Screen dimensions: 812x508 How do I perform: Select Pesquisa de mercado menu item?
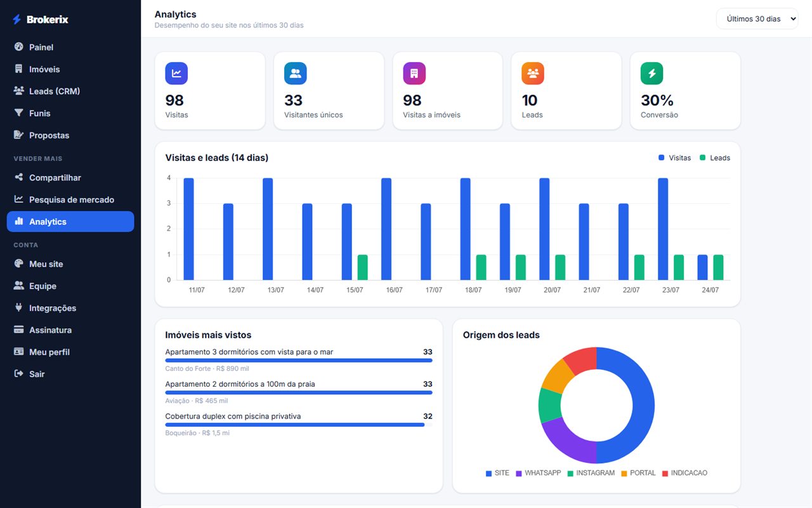coord(70,199)
